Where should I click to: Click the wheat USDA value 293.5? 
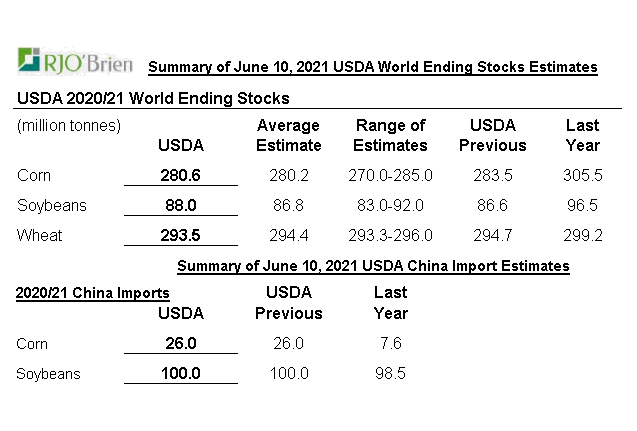181,236
